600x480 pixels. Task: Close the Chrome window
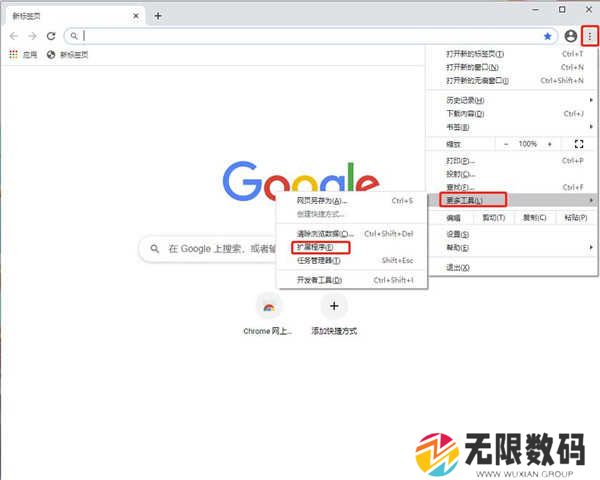[589, 10]
